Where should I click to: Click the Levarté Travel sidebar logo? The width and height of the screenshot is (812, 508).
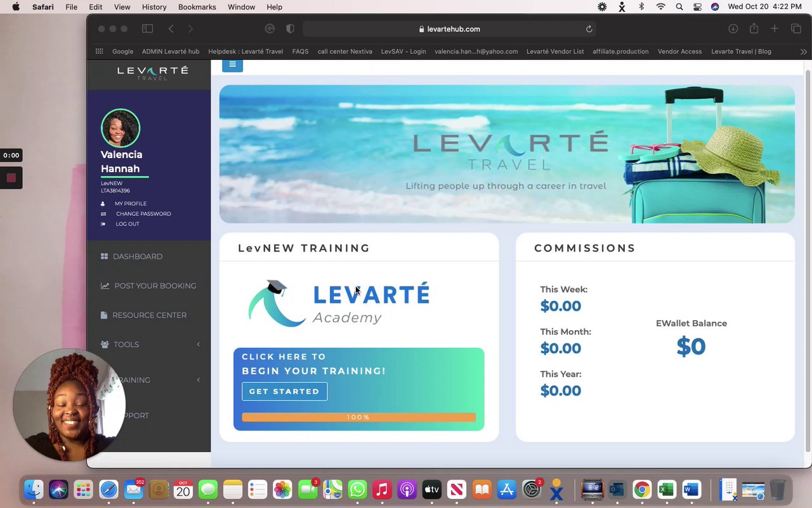coord(152,73)
